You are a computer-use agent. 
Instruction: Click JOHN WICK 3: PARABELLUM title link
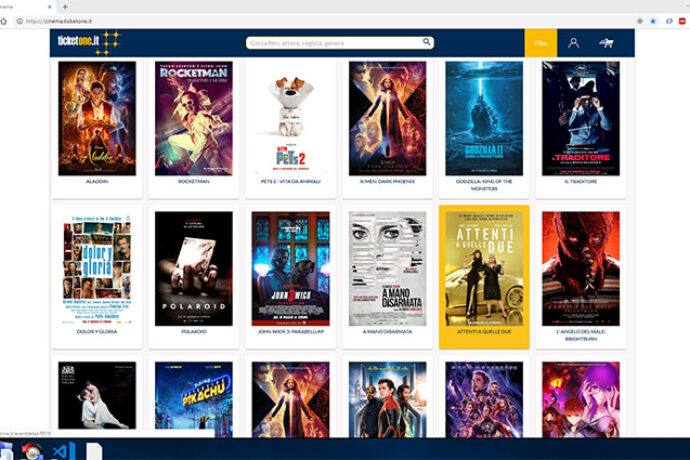290,332
